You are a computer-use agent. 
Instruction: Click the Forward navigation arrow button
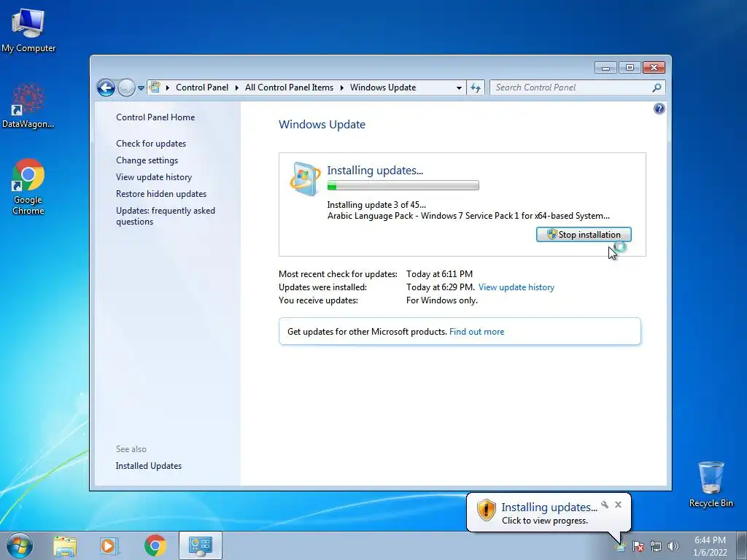pos(126,87)
